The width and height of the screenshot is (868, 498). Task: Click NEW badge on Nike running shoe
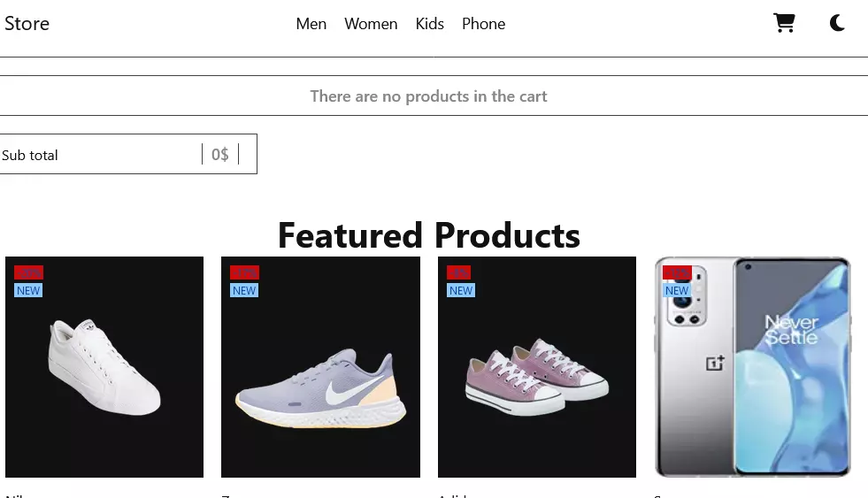[x=244, y=290]
